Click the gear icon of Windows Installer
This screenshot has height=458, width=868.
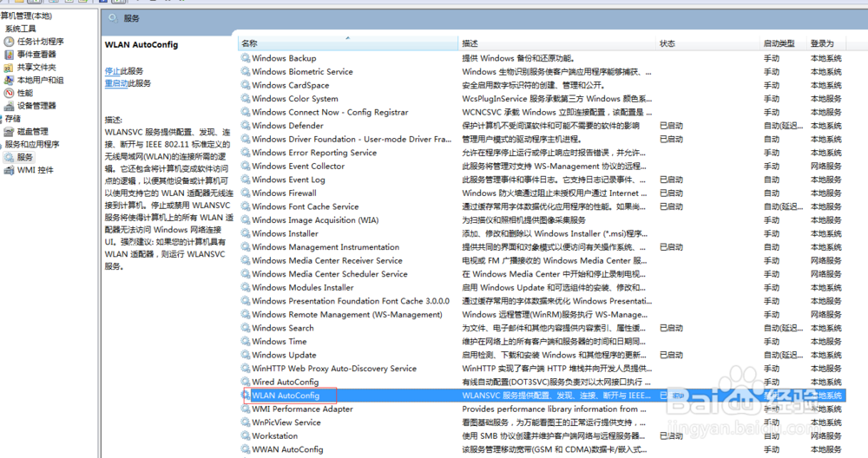tap(246, 233)
